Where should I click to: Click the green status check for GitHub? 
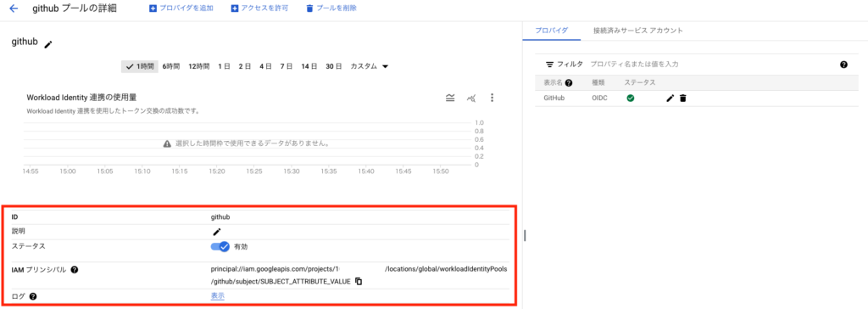point(630,98)
